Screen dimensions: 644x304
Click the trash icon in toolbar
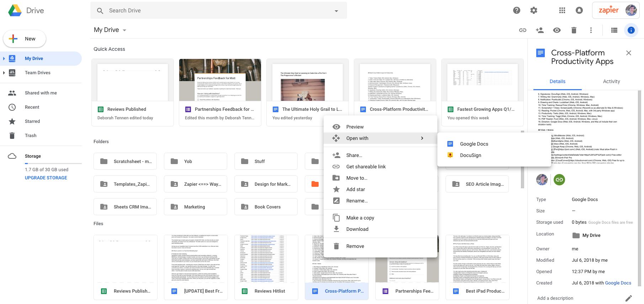(x=574, y=30)
